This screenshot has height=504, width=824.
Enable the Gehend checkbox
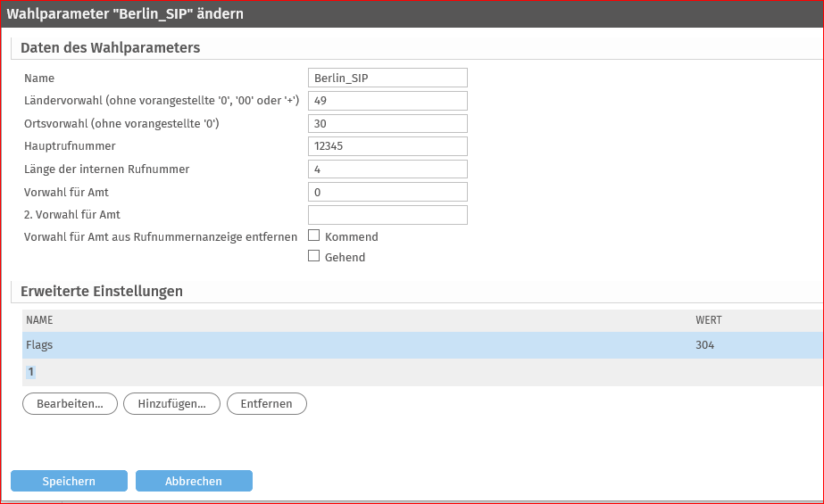pyautogui.click(x=313, y=256)
